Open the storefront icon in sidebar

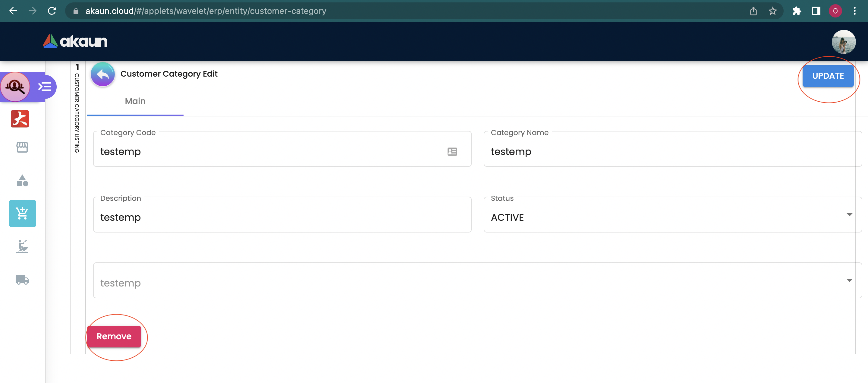click(x=22, y=147)
